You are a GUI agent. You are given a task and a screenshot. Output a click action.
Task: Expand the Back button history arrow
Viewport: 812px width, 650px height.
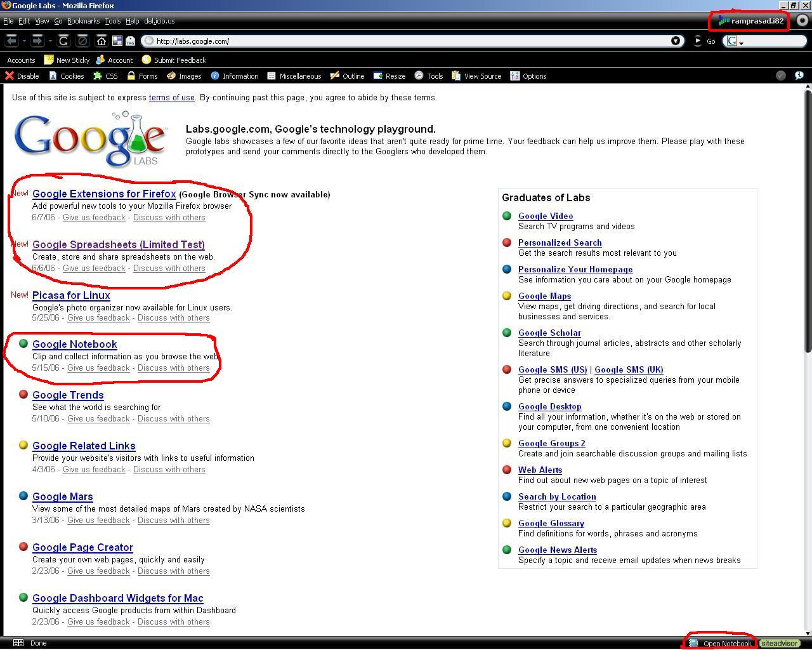pyautogui.click(x=24, y=41)
